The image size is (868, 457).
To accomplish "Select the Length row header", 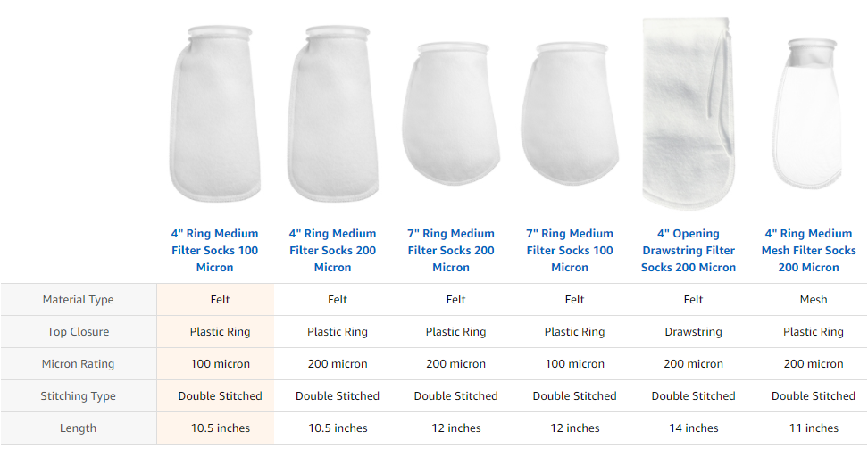I will pos(79,428).
